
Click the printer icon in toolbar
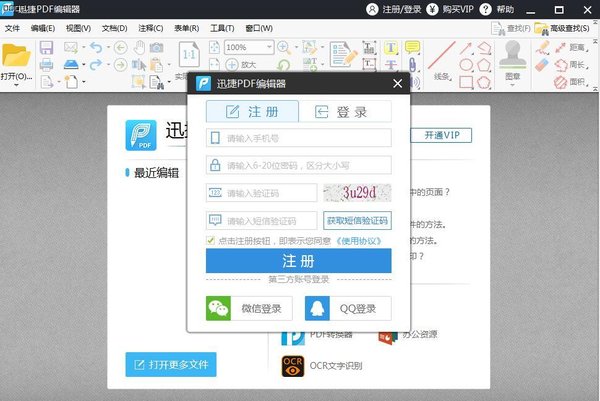tap(46, 65)
